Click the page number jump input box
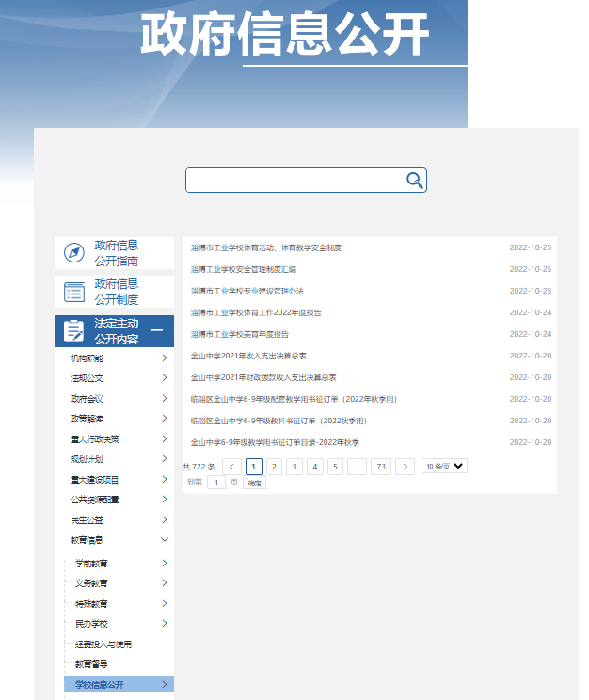This screenshot has width=589, height=700. click(x=215, y=483)
